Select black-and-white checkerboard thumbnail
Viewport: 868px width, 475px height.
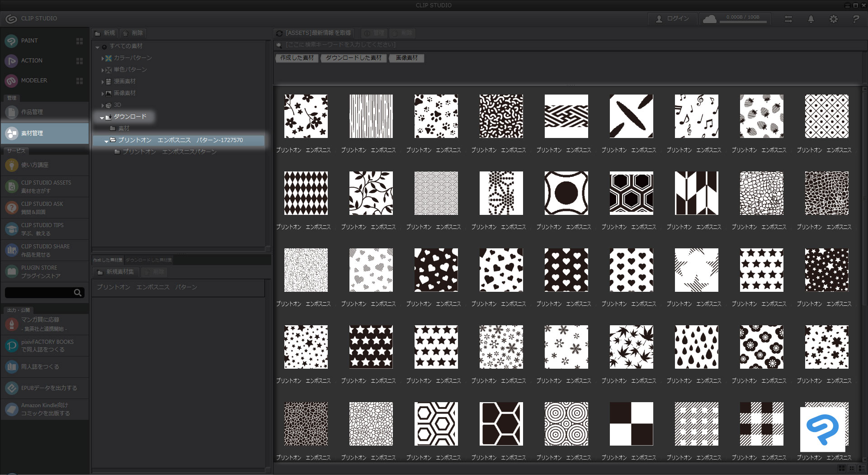pyautogui.click(x=632, y=424)
